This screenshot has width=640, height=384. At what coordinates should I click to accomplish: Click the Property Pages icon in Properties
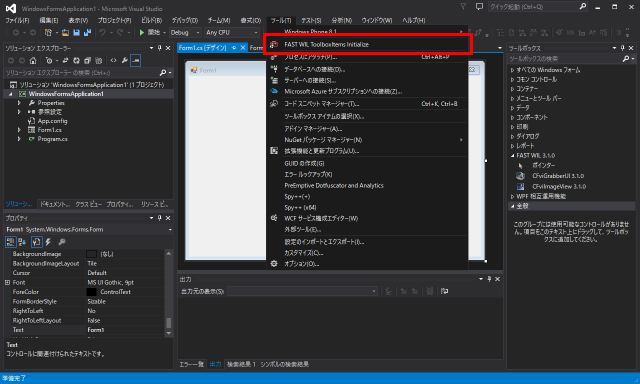[x=62, y=242]
